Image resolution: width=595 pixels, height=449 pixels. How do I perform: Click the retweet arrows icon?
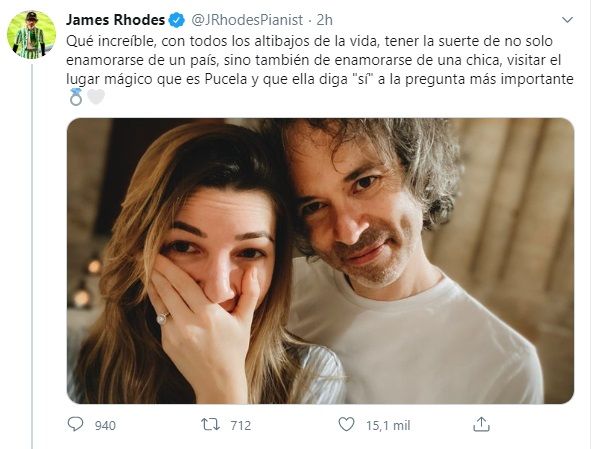[210, 424]
